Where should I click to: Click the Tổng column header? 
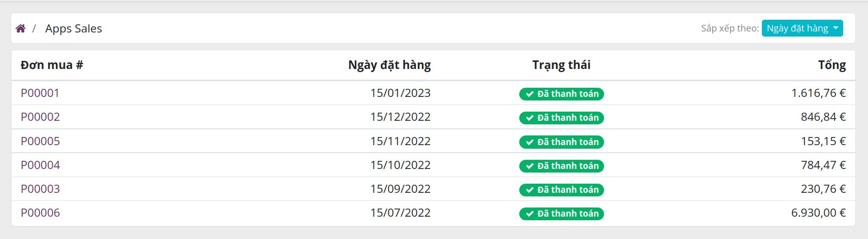click(x=832, y=65)
